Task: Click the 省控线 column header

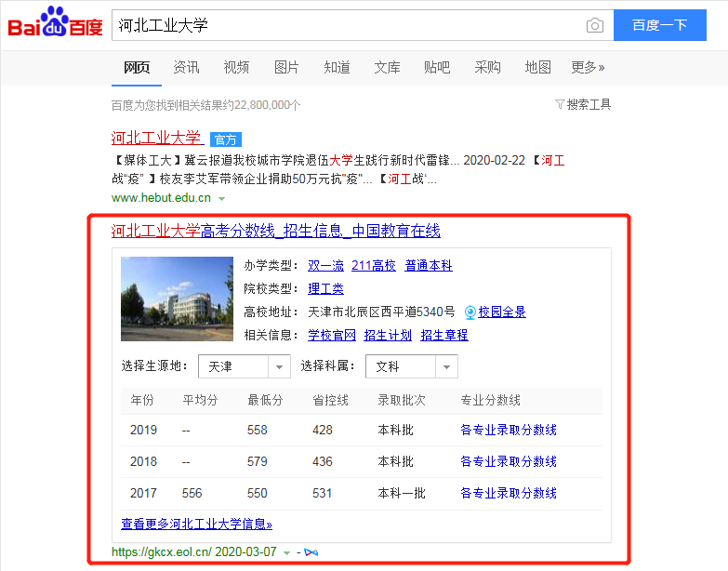Action: [x=331, y=400]
